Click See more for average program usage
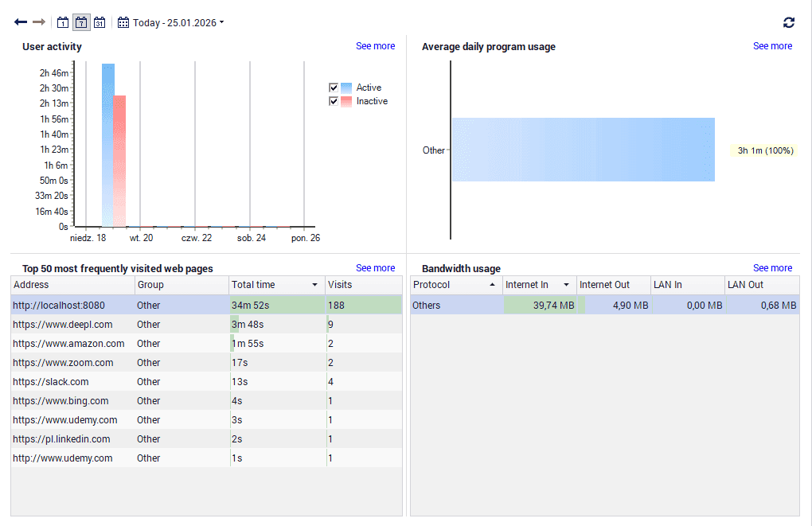The width and height of the screenshot is (812, 526). [x=772, y=46]
